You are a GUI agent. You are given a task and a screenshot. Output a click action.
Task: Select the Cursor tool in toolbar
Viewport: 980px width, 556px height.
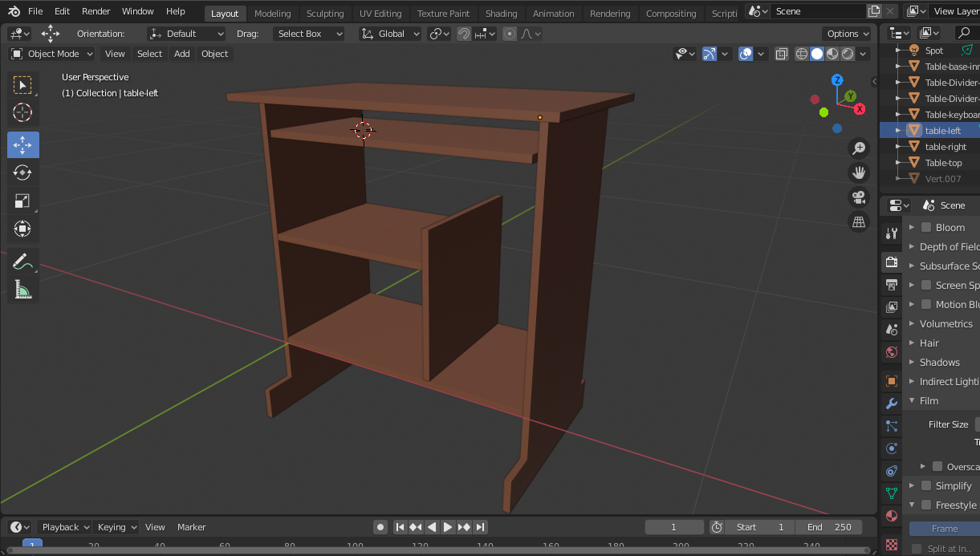[x=22, y=112]
